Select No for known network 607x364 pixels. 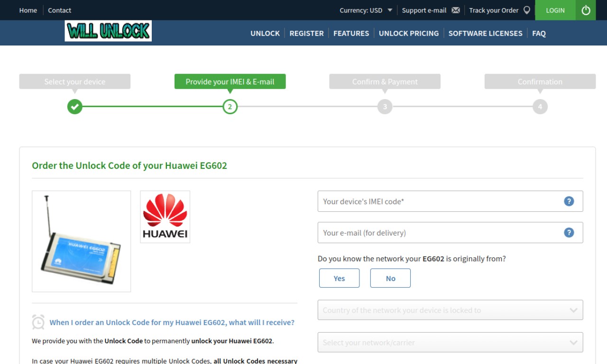(x=390, y=278)
